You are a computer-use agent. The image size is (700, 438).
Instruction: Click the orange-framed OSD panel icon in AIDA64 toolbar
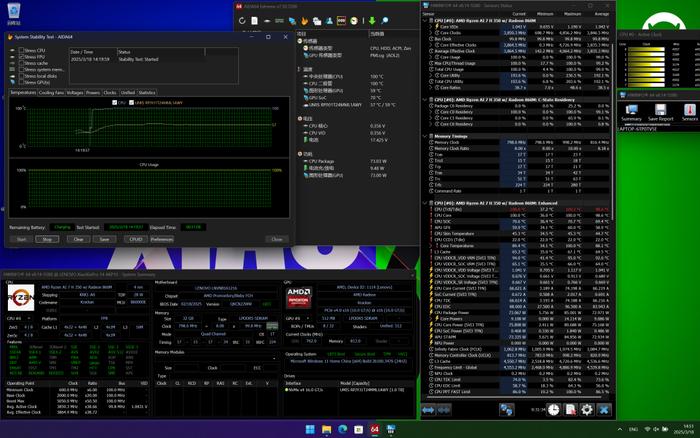pos(341,21)
